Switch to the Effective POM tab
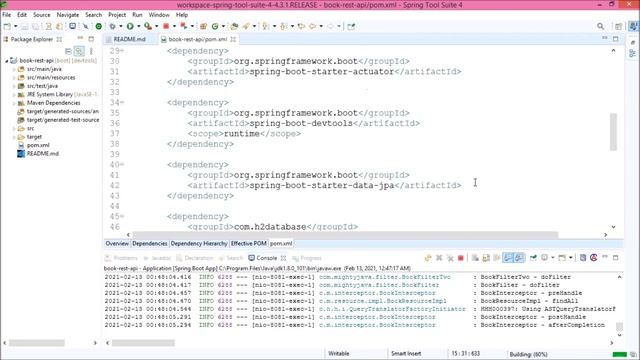The height and width of the screenshot is (360, 640). pos(249,244)
